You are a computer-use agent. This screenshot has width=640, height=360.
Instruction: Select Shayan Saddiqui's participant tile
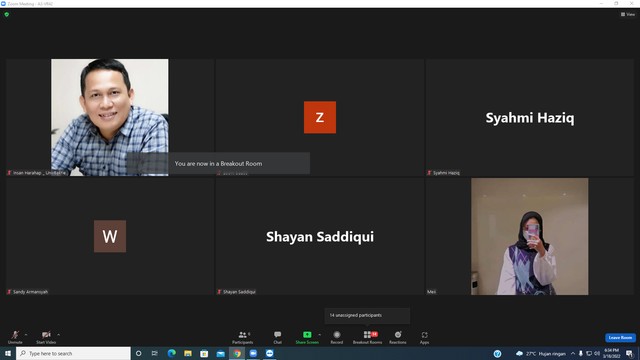click(x=320, y=236)
